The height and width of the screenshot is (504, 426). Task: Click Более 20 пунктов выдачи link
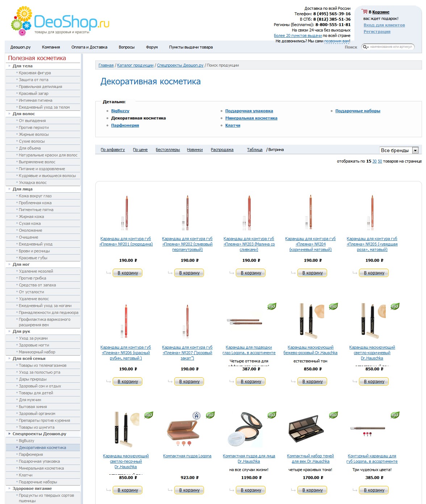point(298,35)
